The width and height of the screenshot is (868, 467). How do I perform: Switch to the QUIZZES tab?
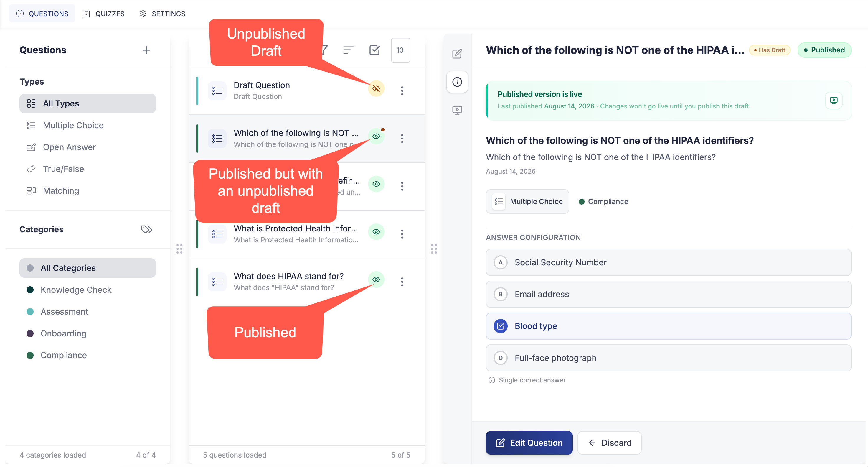[104, 14]
